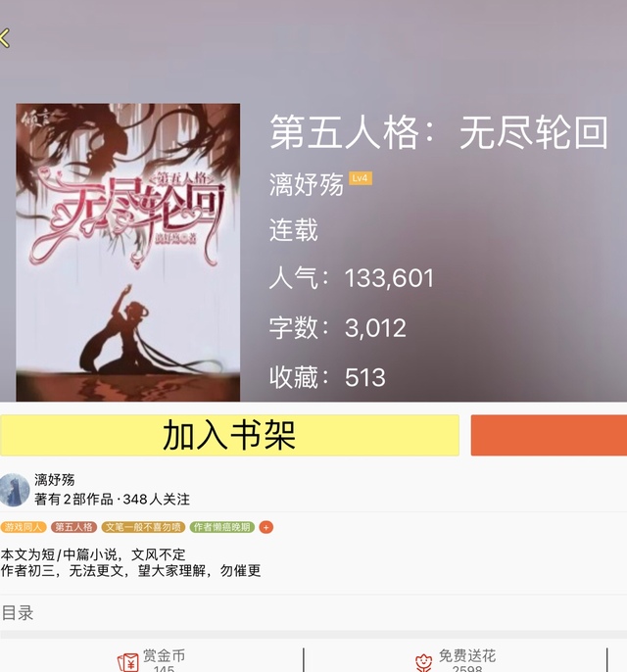Select the 第五人格 tag
The height and width of the screenshot is (672, 627).
(x=73, y=527)
